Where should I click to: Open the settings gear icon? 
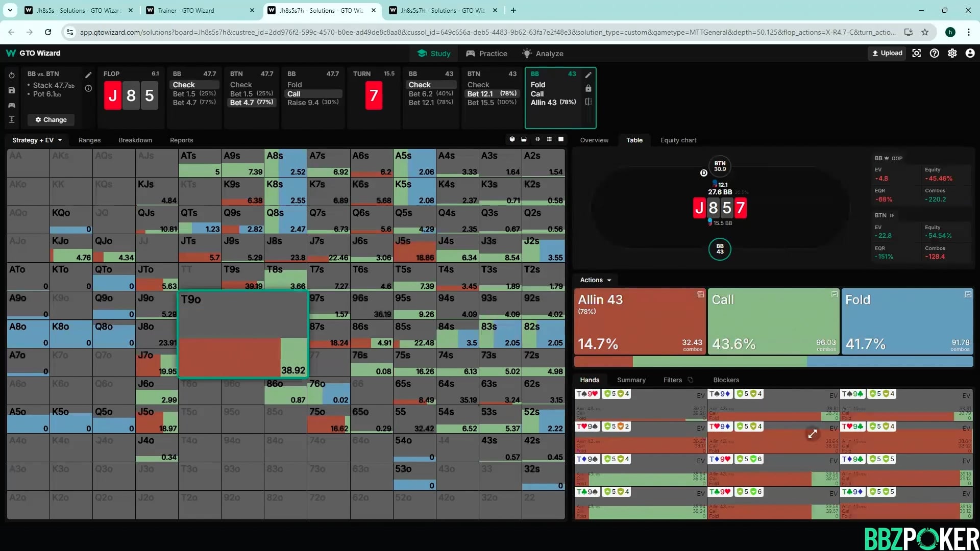[x=952, y=53]
